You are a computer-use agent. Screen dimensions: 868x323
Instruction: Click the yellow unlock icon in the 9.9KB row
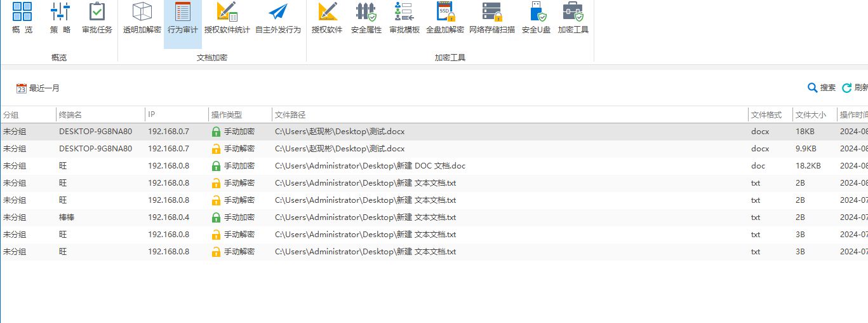216,149
